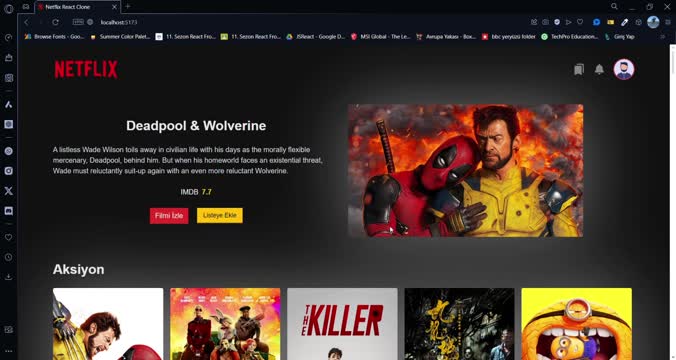Open the bookmarks list icon in Netflix header

(x=579, y=69)
